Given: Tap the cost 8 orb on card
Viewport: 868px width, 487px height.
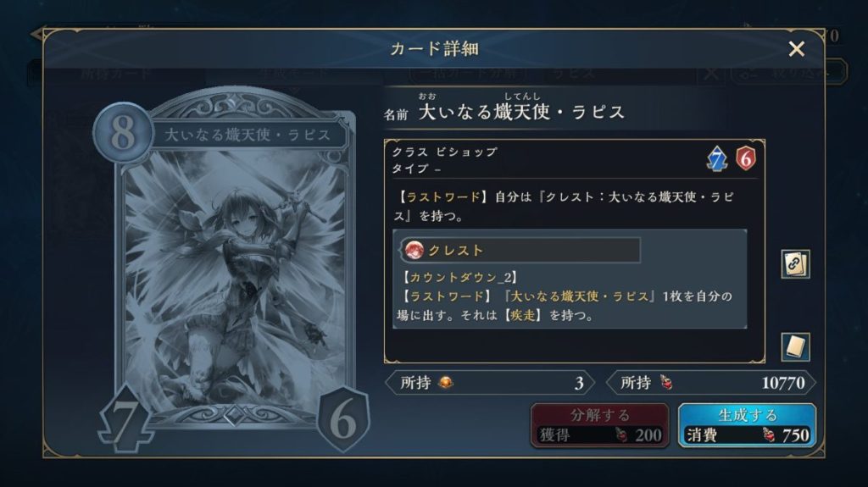Looking at the screenshot, I should pos(123,133).
